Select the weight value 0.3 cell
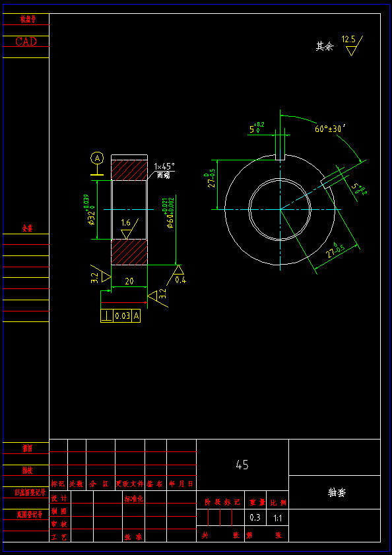392x555 pixels. pos(255,518)
